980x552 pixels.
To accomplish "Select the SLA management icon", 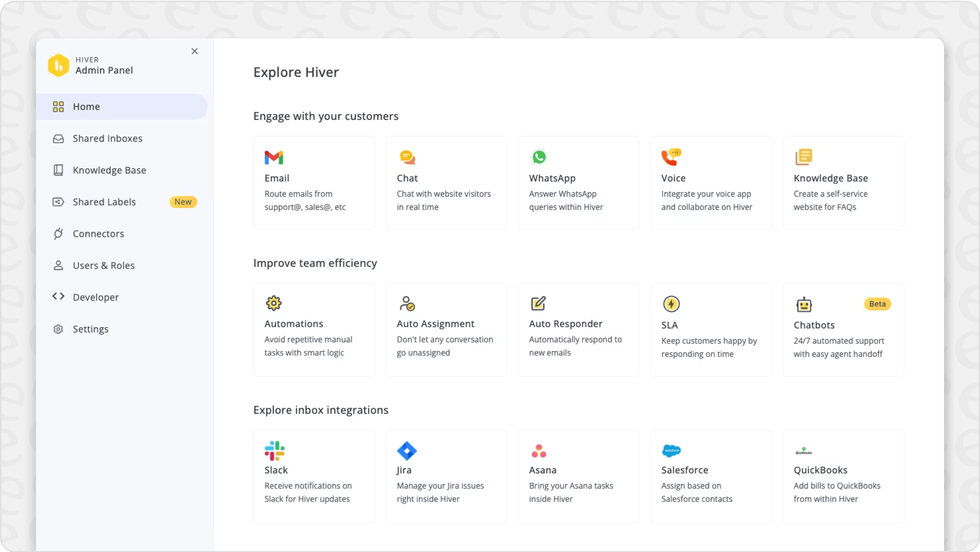I will (x=671, y=304).
